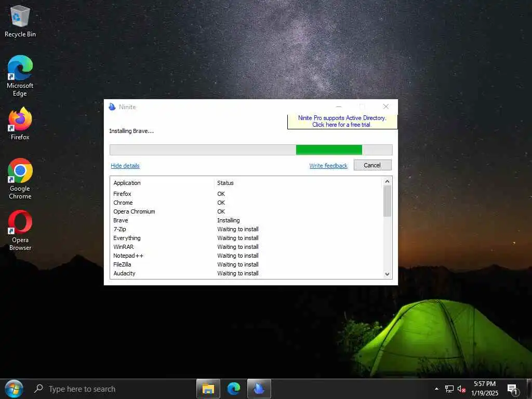Cancel the Ninite installation
The height and width of the screenshot is (399, 532).
[373, 165]
